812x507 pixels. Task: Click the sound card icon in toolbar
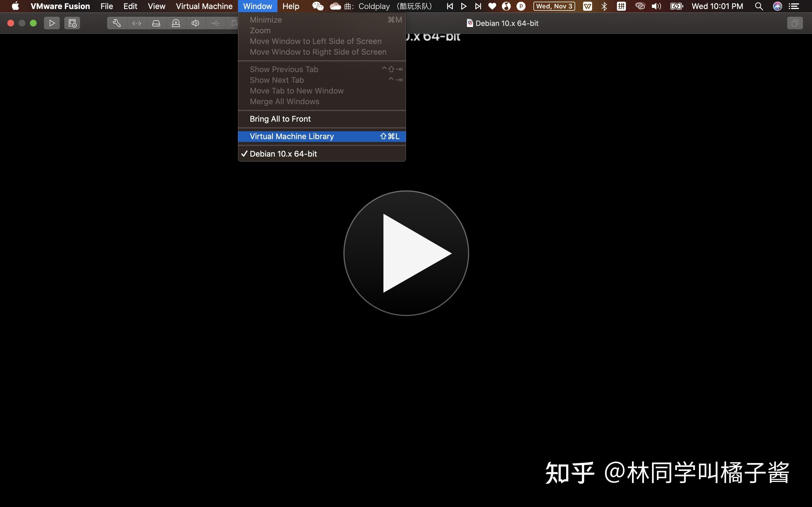click(196, 23)
